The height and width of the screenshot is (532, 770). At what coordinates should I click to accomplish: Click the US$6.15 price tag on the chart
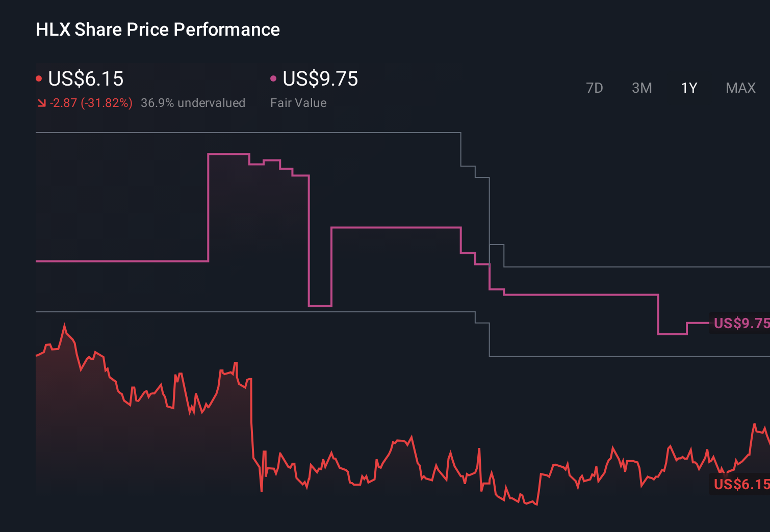pyautogui.click(x=740, y=485)
